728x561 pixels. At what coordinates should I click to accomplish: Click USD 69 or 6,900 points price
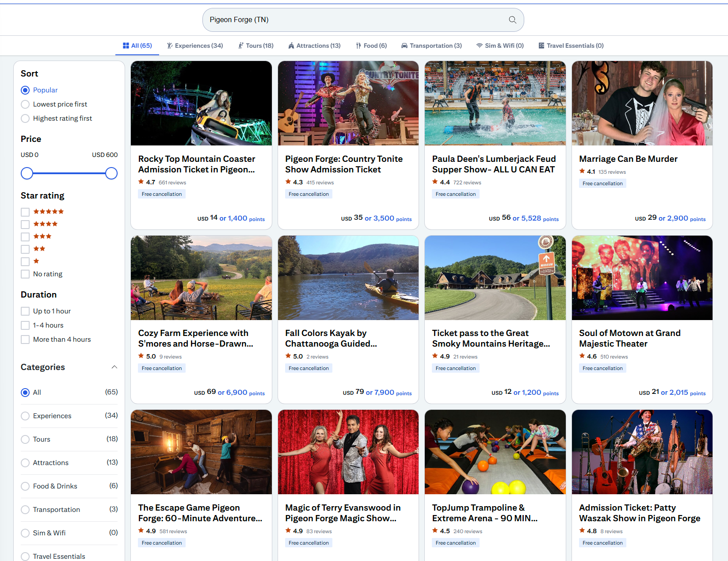(x=229, y=393)
